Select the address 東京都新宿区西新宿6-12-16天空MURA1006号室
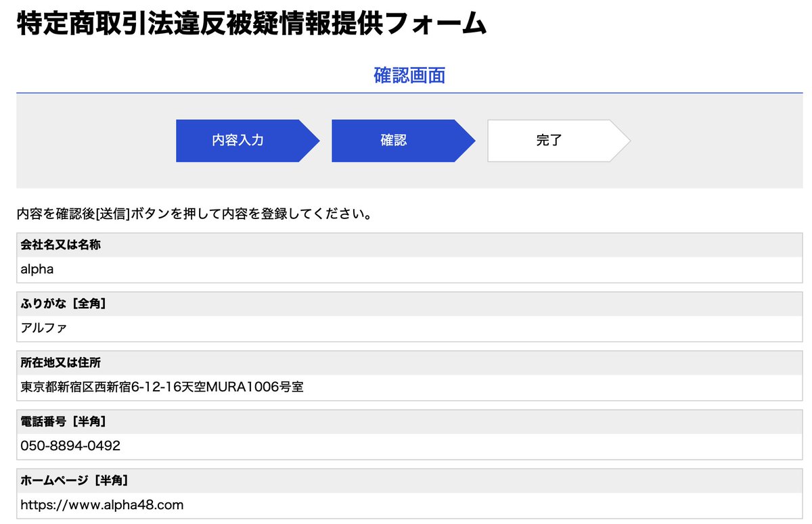812x524 pixels. 162,387
